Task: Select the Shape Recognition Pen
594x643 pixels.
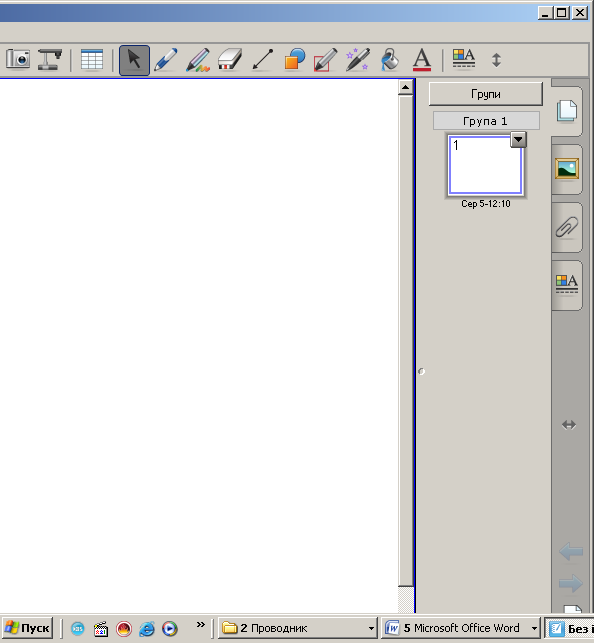Action: 325,60
